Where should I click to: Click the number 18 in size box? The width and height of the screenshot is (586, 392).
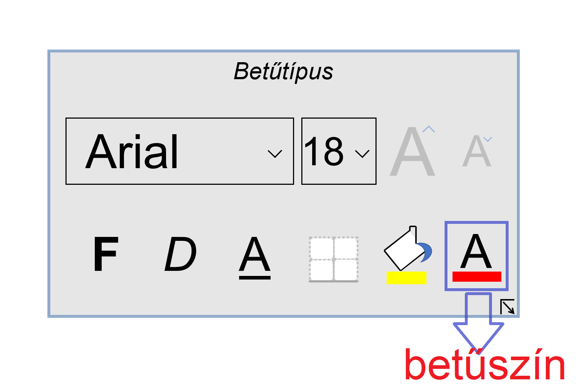click(324, 152)
